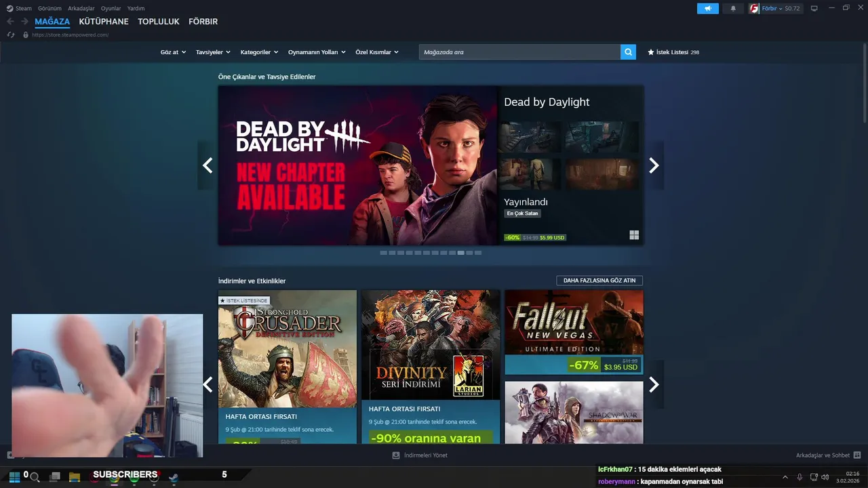The image size is (868, 488).
Task: Show previous page of İndirimler ve Etkinlikler
Action: pyautogui.click(x=208, y=384)
